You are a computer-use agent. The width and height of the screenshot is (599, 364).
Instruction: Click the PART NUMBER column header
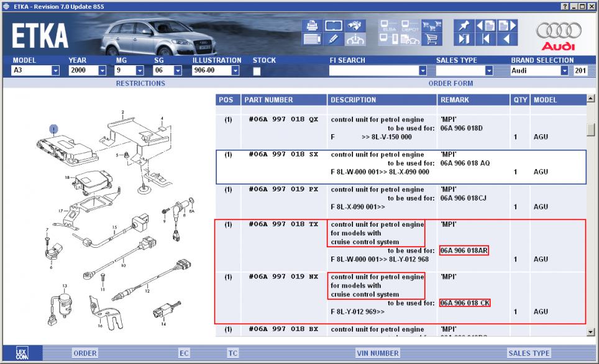283,100
